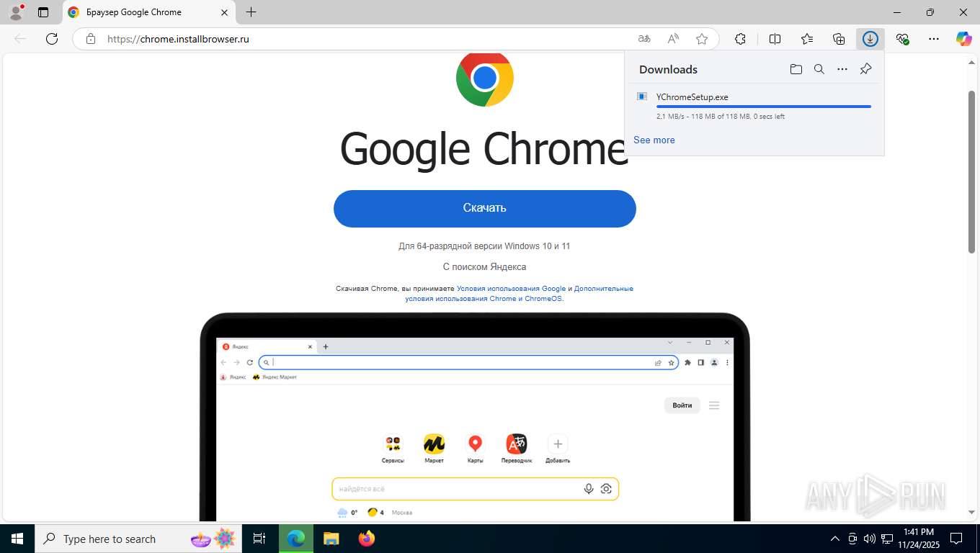Toggle the split screen icon
This screenshot has width=980, height=553.
775,39
